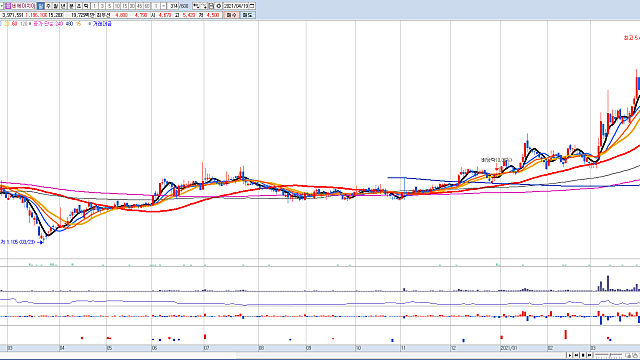Click the zoom slider at the bottom right
This screenshot has width=640, height=360.
click(608, 355)
